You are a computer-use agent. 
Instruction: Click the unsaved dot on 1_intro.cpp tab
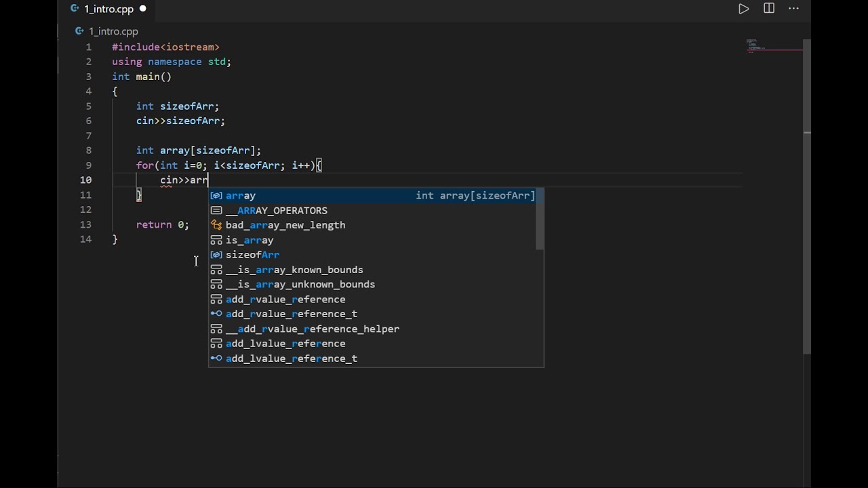click(143, 9)
